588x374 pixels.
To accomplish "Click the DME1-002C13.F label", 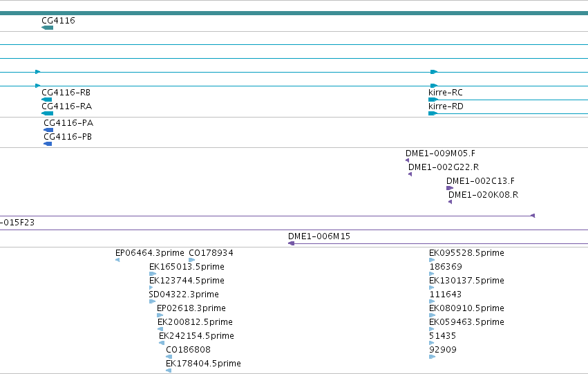I will 480,181.
